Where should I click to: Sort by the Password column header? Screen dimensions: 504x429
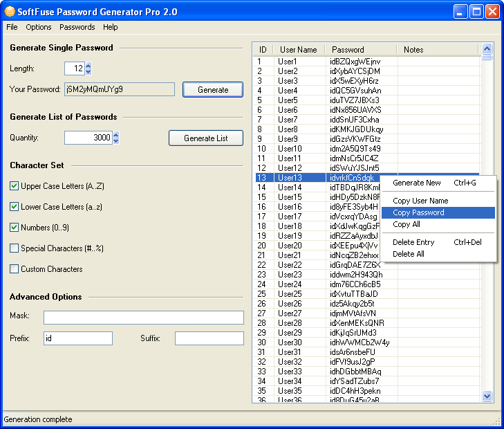click(x=361, y=50)
